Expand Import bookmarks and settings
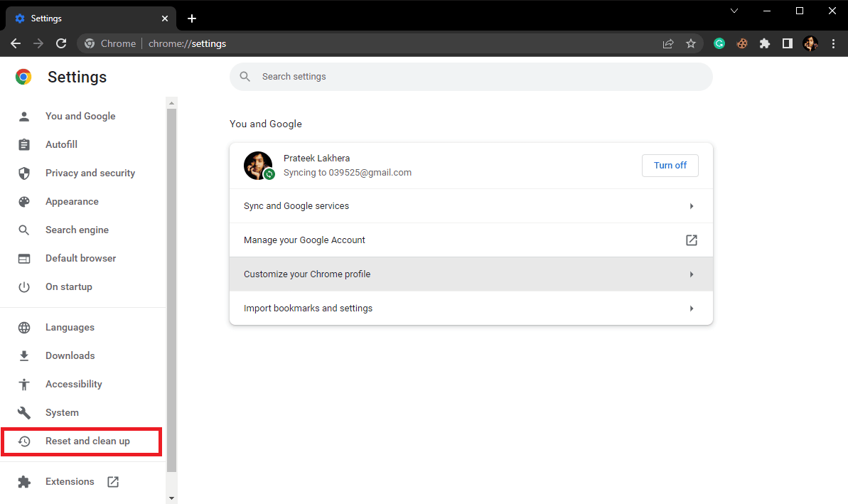The image size is (848, 504). click(471, 309)
